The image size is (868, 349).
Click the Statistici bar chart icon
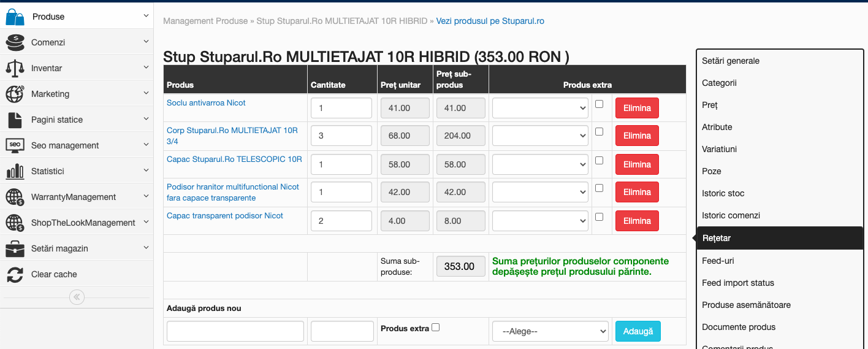click(x=15, y=171)
